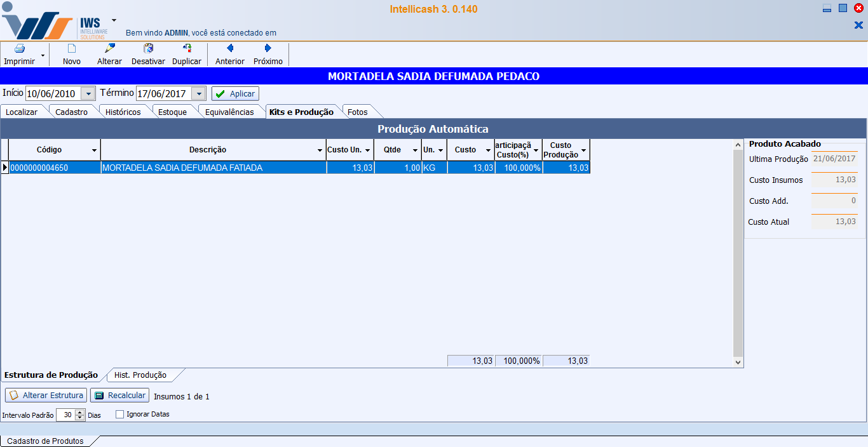Screen dimensions: 868x447
Task: Click the Imprimir printer icon
Action: click(x=20, y=48)
